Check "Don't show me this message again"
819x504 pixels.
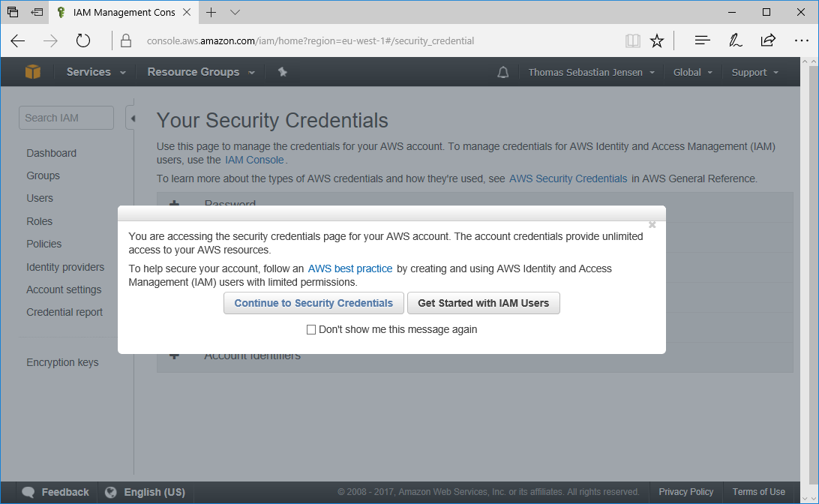[x=311, y=329]
